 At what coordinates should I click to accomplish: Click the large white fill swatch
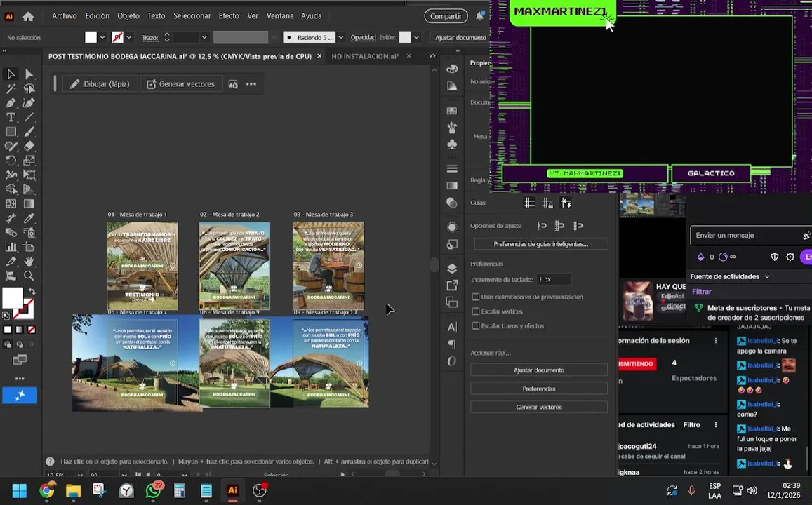pyautogui.click(x=13, y=298)
